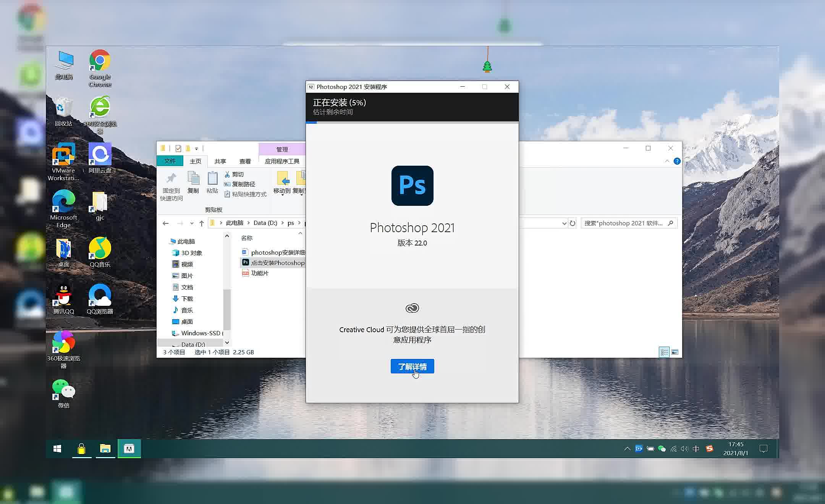
Task: Toggle the properties checkmark in Explorer quick access toolbar
Action: click(178, 148)
